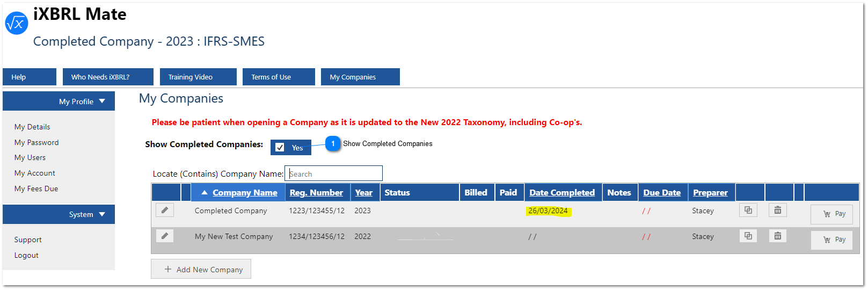Viewport: 868px width, 290px height.
Task: Delete Completed Company using trash icon
Action: (x=778, y=210)
